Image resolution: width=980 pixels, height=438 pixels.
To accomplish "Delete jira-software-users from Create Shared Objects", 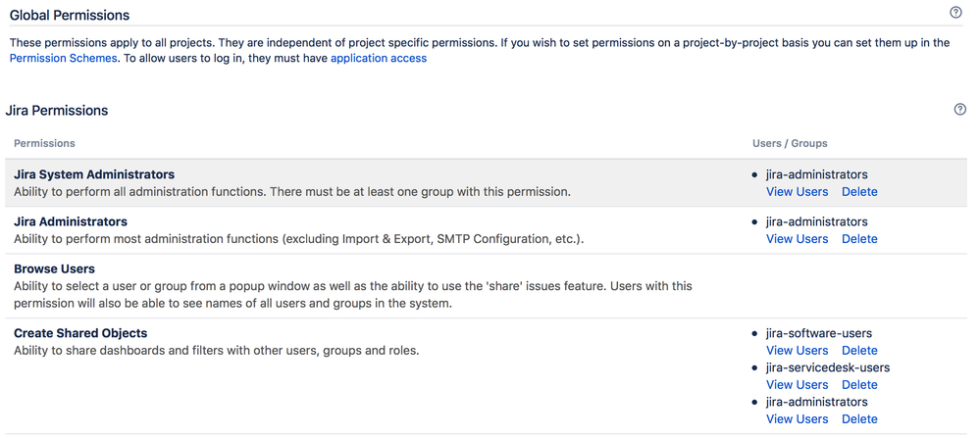I will coord(859,351).
